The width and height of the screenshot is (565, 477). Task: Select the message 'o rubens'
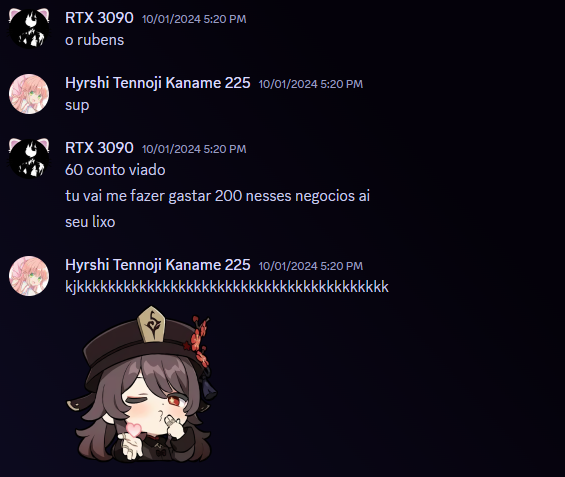pos(94,40)
